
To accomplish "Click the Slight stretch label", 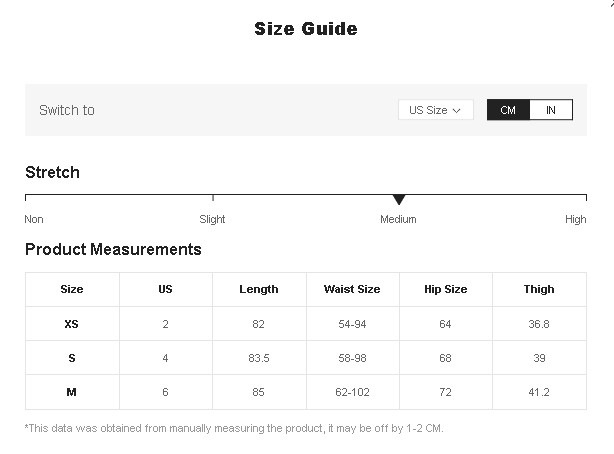I will 212,219.
